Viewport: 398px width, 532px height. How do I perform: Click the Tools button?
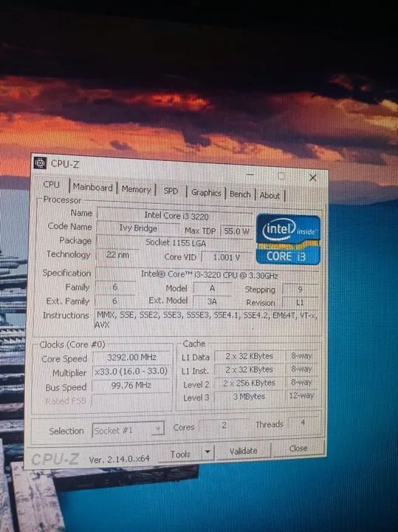[x=180, y=454]
